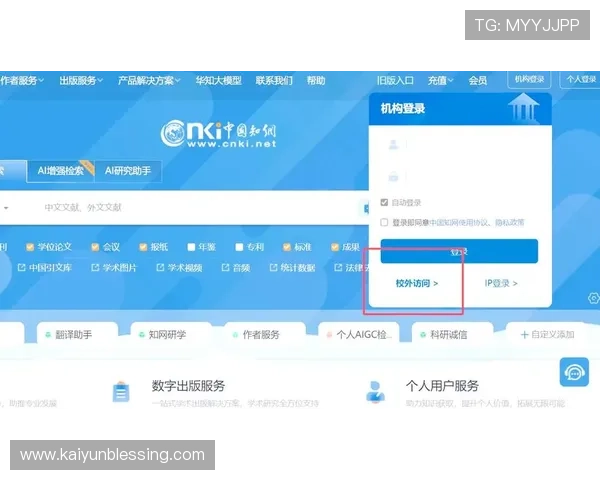Toggle the 自动登录 checkbox

coord(384,202)
